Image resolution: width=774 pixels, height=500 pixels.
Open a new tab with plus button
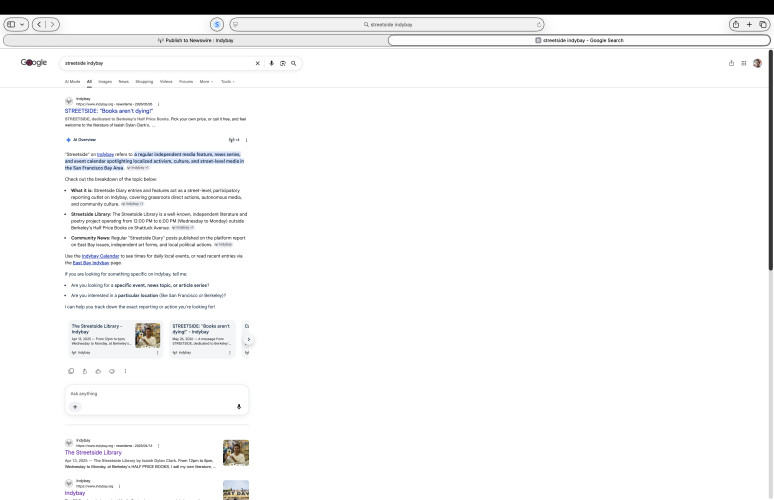(749, 24)
